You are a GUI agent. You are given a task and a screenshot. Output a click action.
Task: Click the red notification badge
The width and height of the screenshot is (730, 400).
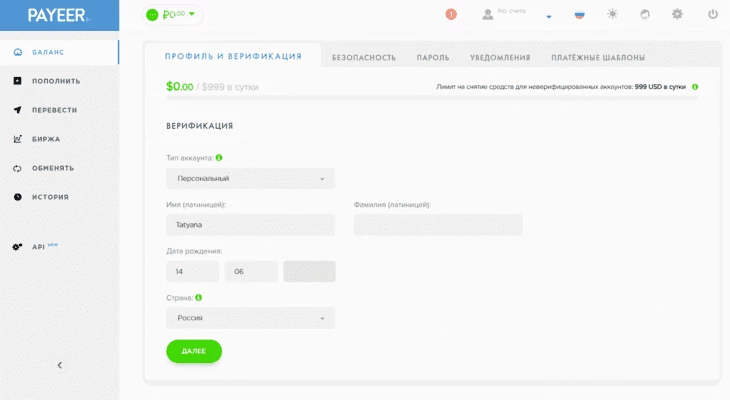[451, 14]
